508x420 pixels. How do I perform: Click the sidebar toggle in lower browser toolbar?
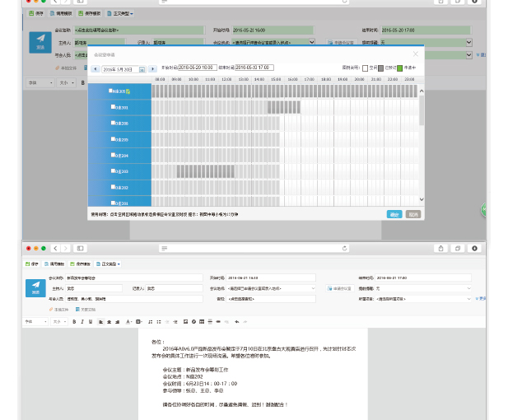81,248
